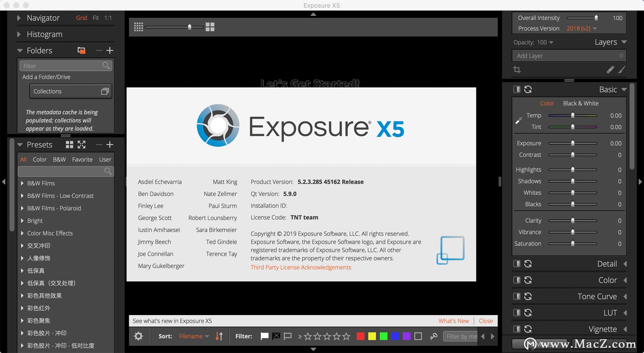Click the thumbnail size slider handle

click(x=190, y=27)
